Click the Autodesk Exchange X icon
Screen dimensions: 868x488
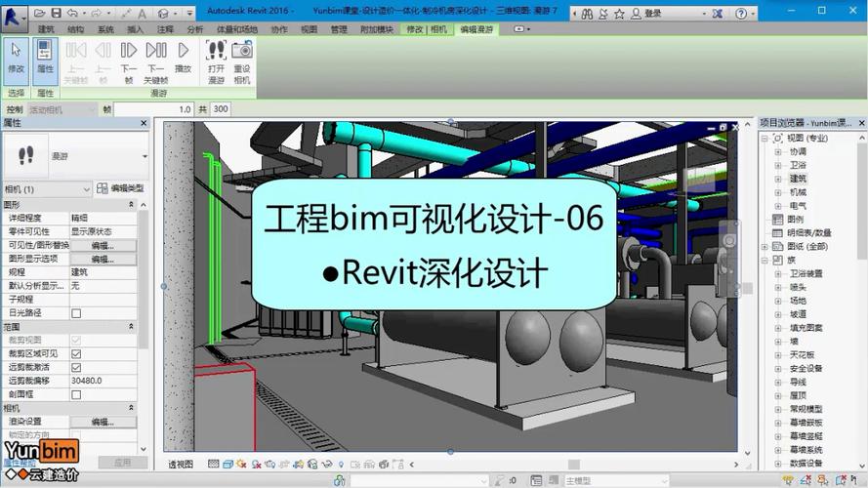point(718,14)
